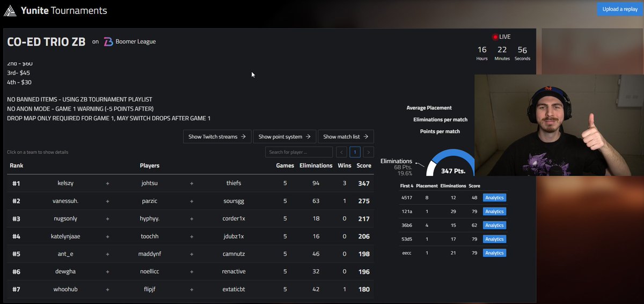Click Average Placement stat label
Screen dimensions: 644x304
(x=429, y=108)
